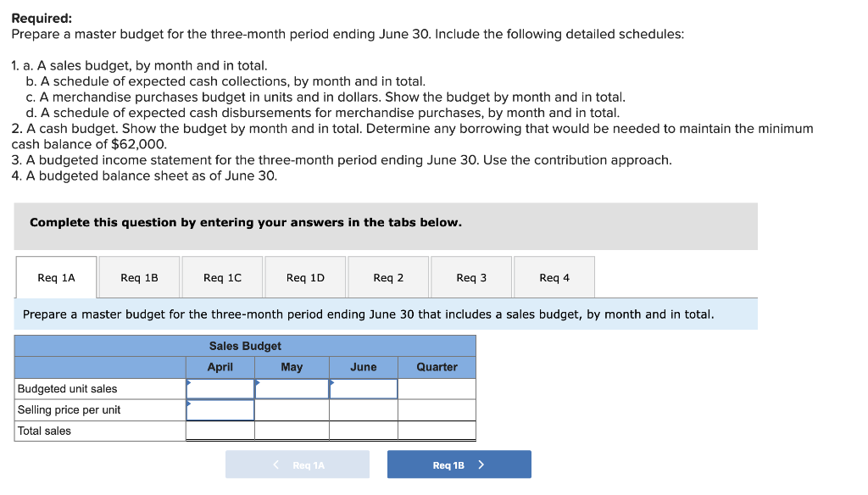Switch to the Req 1C tab
The height and width of the screenshot is (495, 868).
[x=223, y=277]
